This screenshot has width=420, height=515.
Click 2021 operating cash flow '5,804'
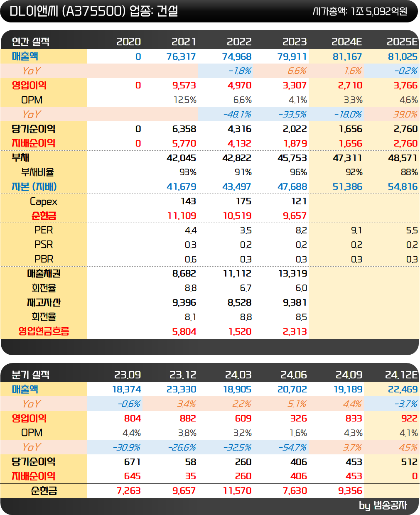click(184, 331)
